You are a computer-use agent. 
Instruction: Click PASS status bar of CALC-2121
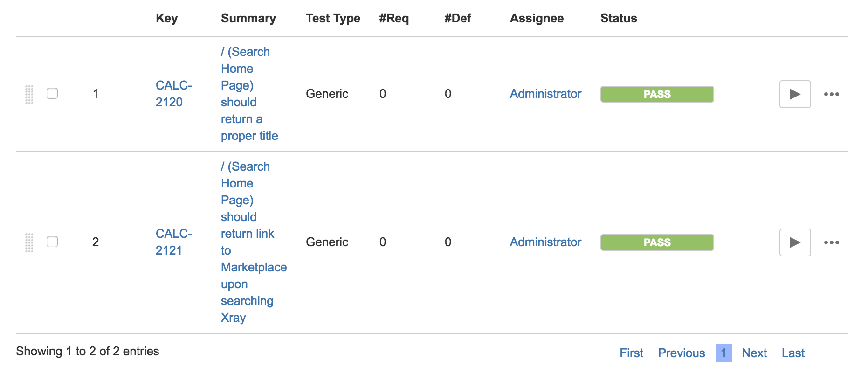pos(657,242)
